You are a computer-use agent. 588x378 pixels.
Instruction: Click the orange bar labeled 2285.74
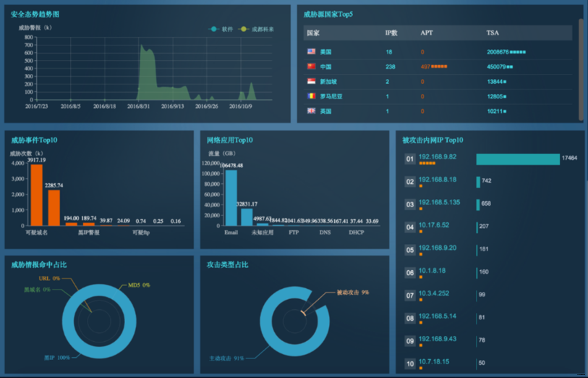54,208
